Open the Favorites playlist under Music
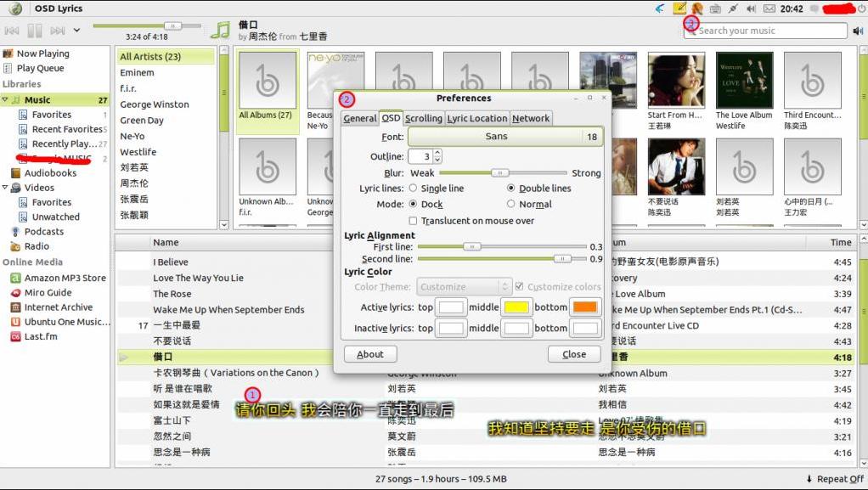 click(52, 115)
